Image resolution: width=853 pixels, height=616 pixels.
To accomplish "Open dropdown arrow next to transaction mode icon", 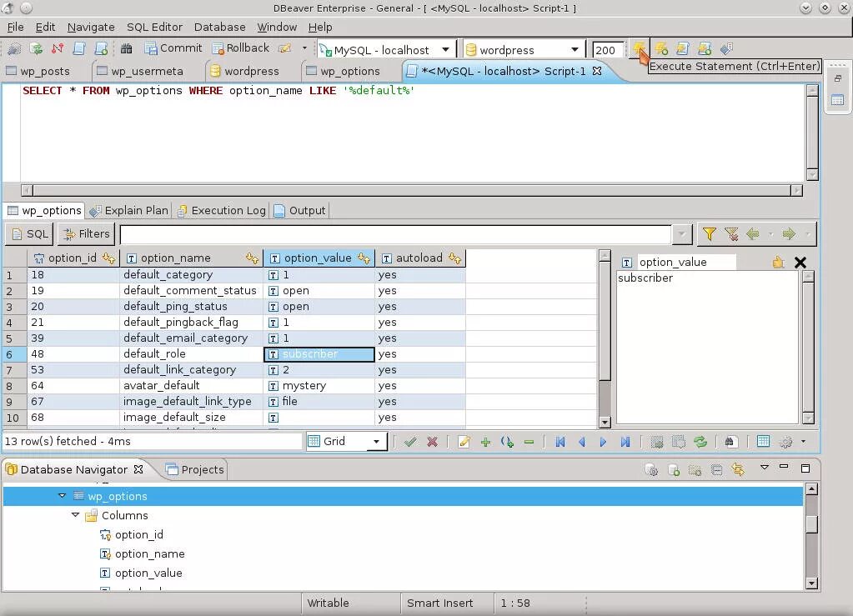I will coord(304,48).
